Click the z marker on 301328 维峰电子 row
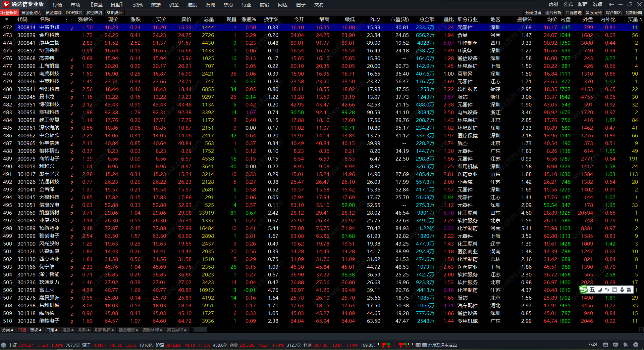Viewport: 644px width, 350px height. pyautogui.click(x=72, y=321)
